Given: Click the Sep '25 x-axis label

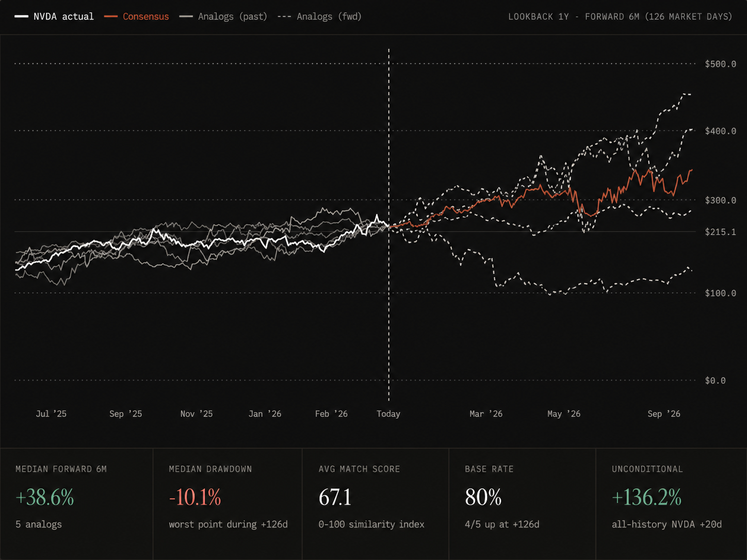Looking at the screenshot, I should (125, 414).
